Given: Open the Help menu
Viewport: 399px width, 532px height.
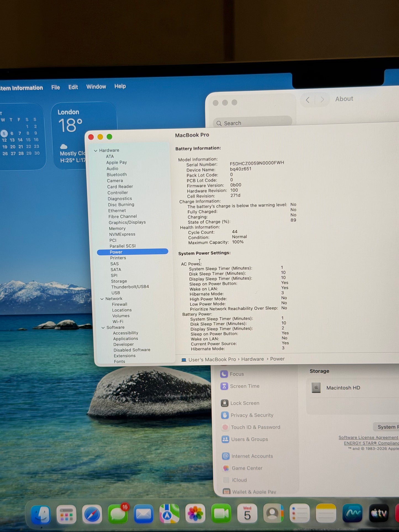Looking at the screenshot, I should click(120, 86).
